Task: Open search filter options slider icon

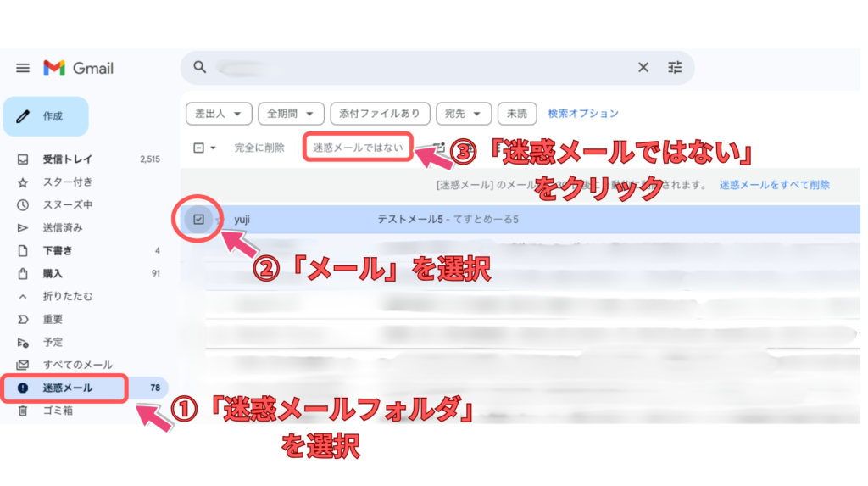Action: 675,68
